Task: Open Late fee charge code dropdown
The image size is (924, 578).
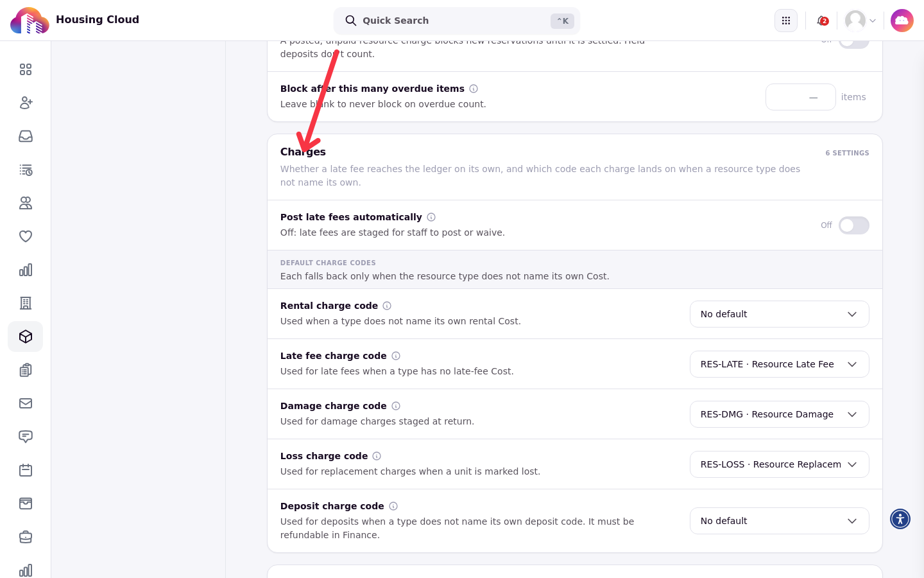Action: (x=780, y=364)
